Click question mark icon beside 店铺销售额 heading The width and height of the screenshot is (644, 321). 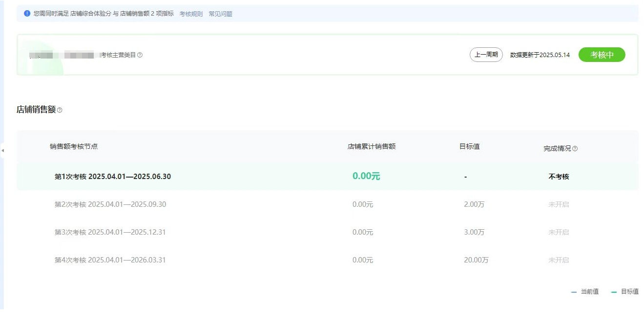coord(60,110)
